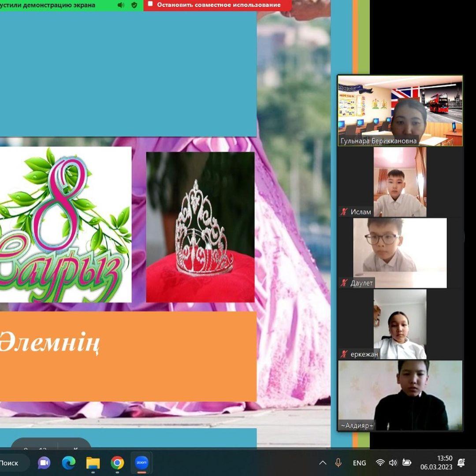Stop screen sharing with the red button
This screenshot has width=476, height=476.
click(217, 5)
